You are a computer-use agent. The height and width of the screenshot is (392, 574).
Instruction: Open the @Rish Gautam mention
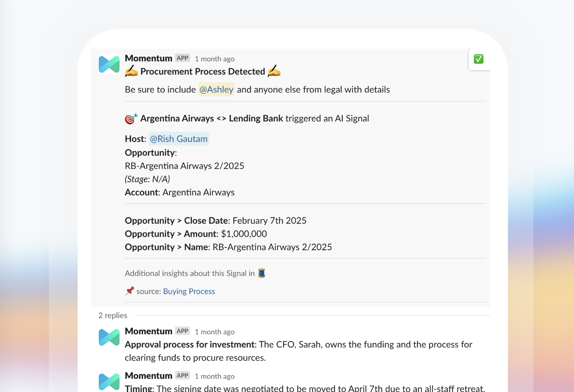(179, 139)
